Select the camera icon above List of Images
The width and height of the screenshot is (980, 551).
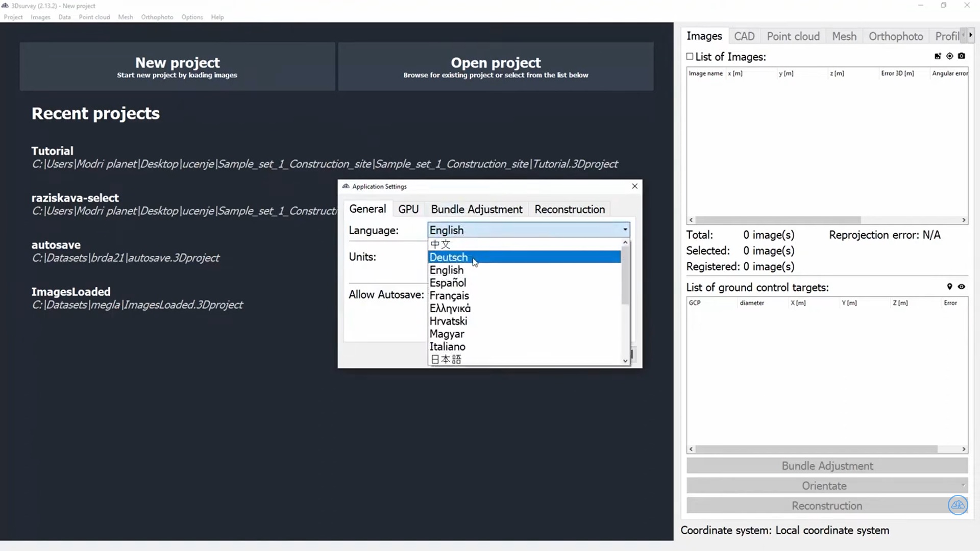[x=962, y=56]
